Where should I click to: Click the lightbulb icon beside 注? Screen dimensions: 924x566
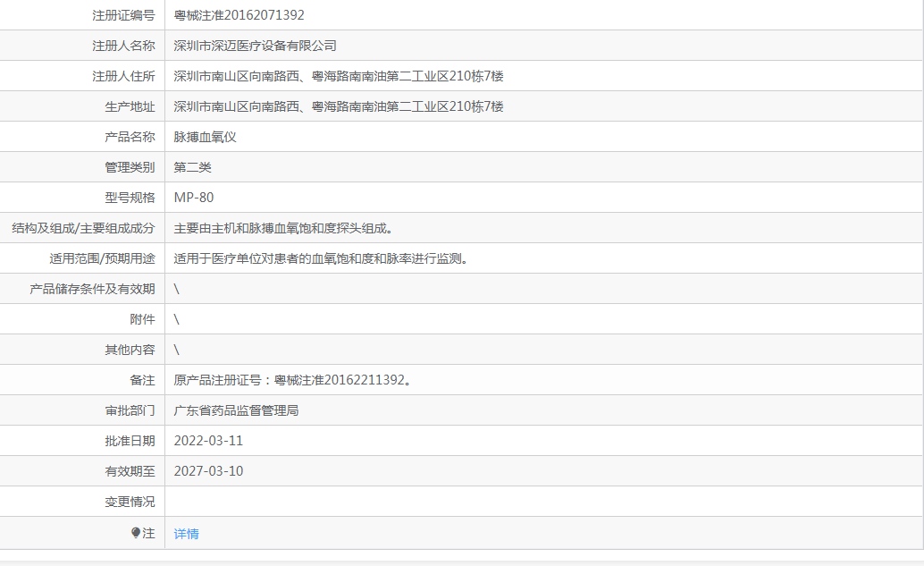coord(136,533)
